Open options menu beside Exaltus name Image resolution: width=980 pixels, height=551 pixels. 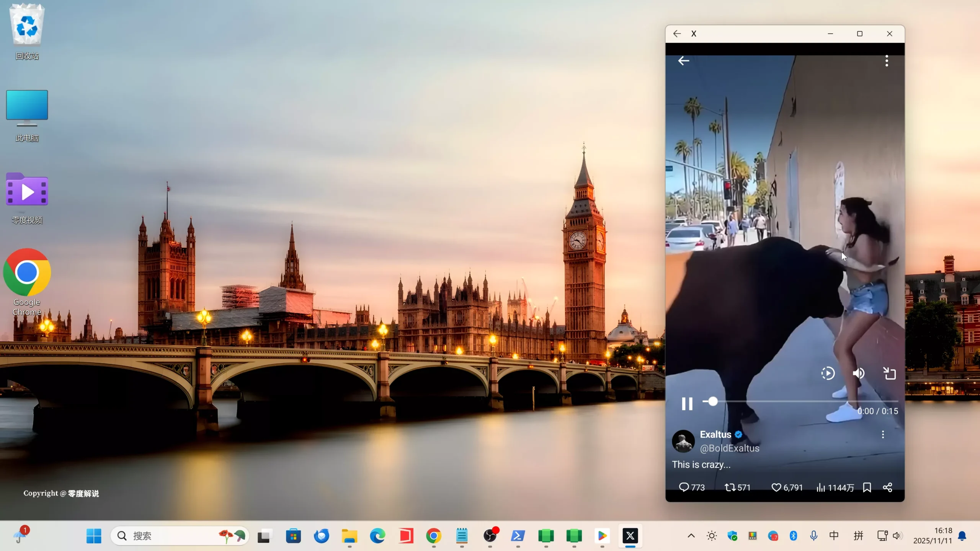[x=883, y=434]
